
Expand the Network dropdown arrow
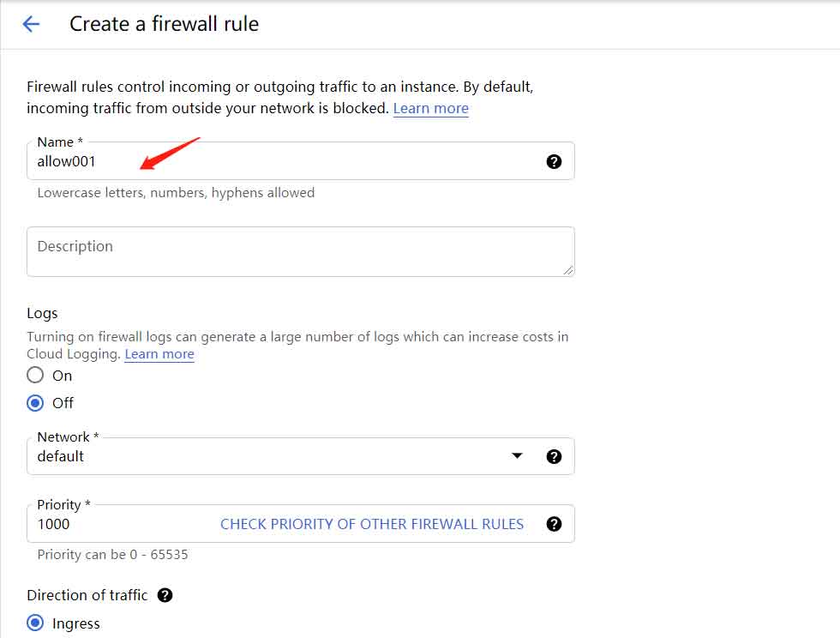[517, 455]
